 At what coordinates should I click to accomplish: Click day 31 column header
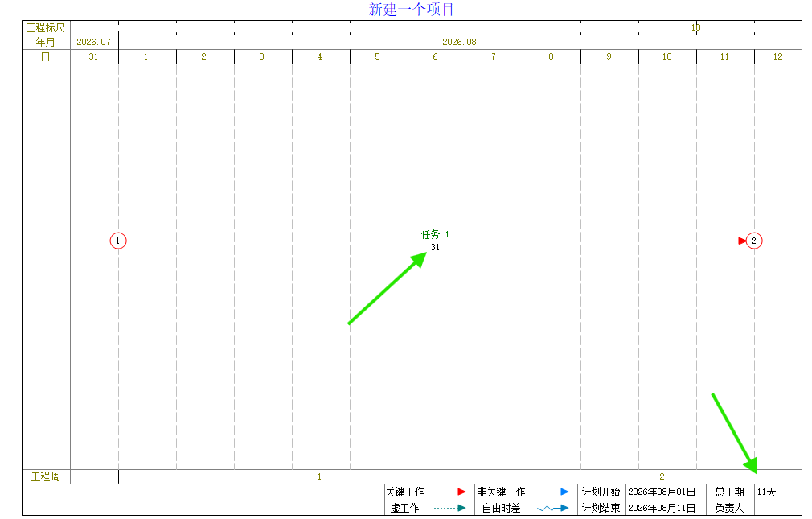[94, 56]
